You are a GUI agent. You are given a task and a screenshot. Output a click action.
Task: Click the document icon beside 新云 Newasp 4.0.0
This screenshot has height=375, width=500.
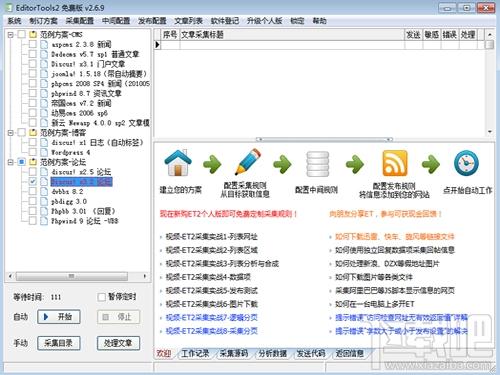pyautogui.click(x=44, y=123)
